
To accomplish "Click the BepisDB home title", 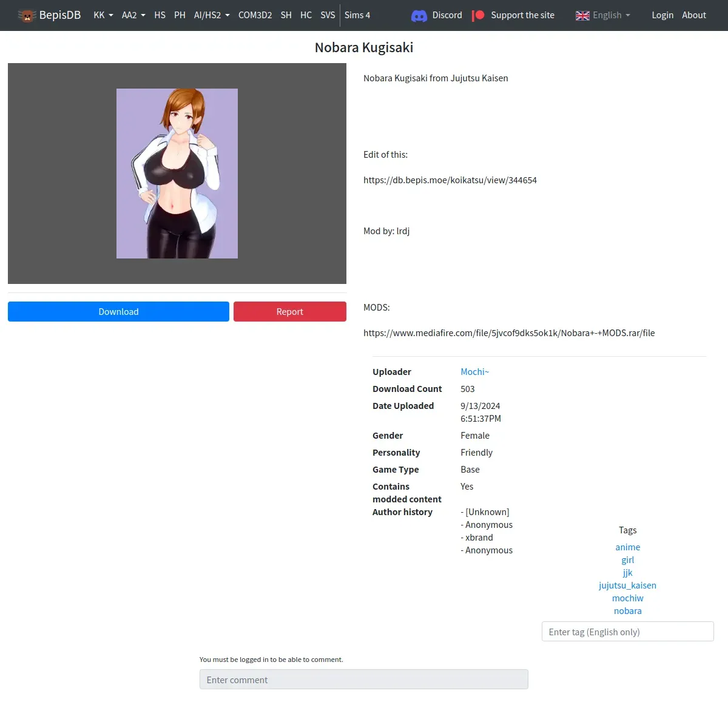I will click(x=60, y=15).
